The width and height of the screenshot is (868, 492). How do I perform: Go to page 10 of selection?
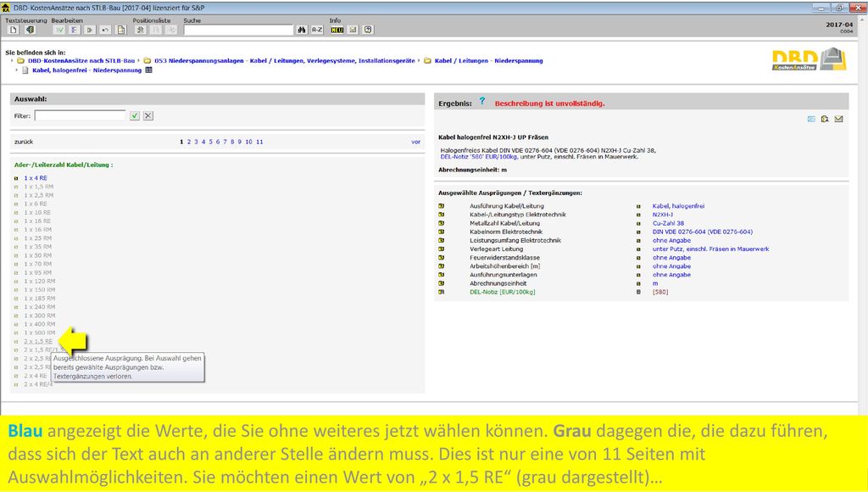tap(248, 142)
